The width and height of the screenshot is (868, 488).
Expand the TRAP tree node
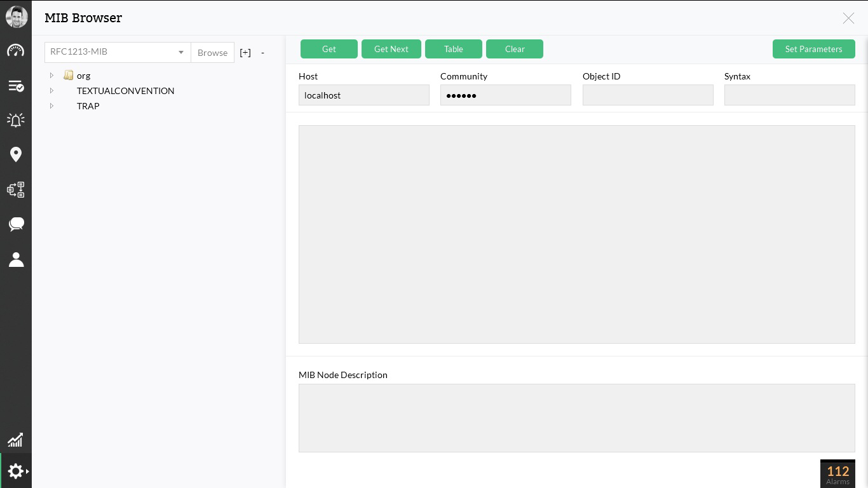click(x=51, y=106)
